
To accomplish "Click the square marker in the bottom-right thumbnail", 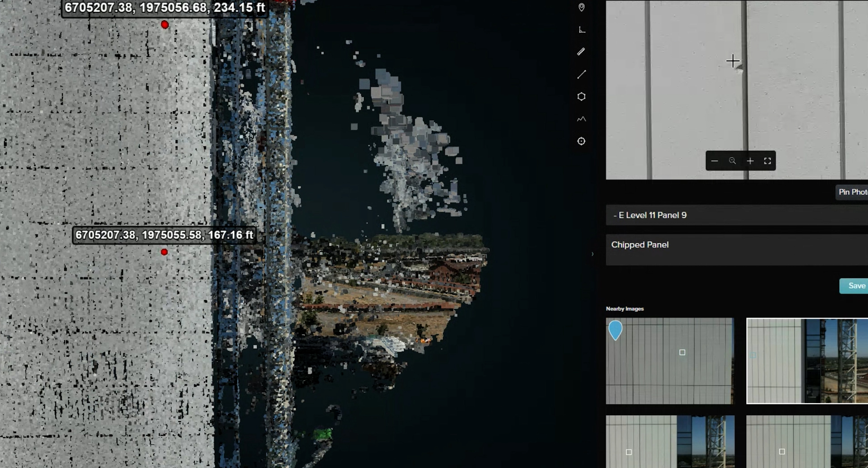I will pos(782,451).
